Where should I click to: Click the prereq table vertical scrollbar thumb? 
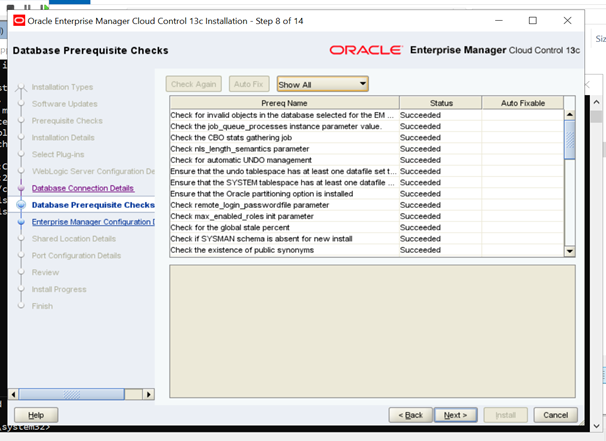pyautogui.click(x=570, y=135)
